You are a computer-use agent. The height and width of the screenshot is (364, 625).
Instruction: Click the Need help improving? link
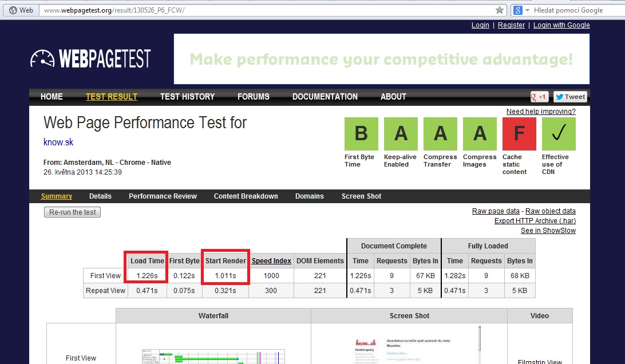(541, 112)
